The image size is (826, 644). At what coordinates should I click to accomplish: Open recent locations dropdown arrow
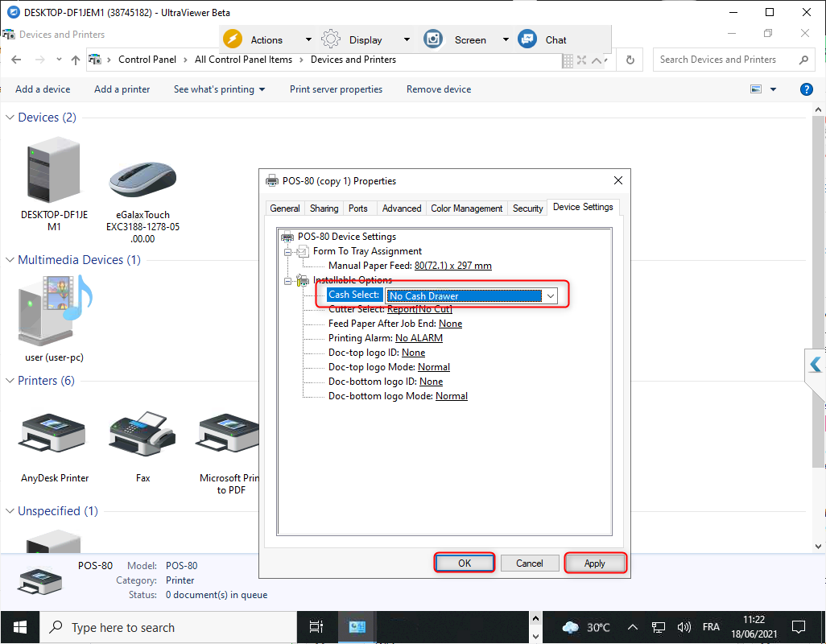59,60
